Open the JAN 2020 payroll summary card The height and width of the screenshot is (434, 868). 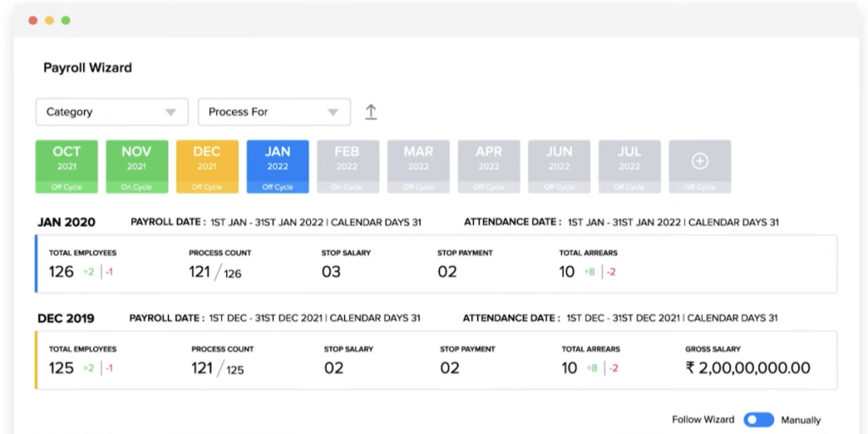tap(436, 264)
